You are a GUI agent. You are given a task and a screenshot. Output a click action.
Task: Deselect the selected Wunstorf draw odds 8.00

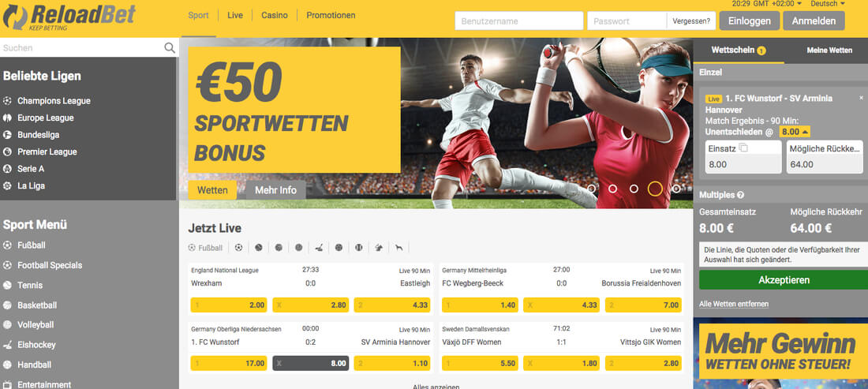(311, 364)
